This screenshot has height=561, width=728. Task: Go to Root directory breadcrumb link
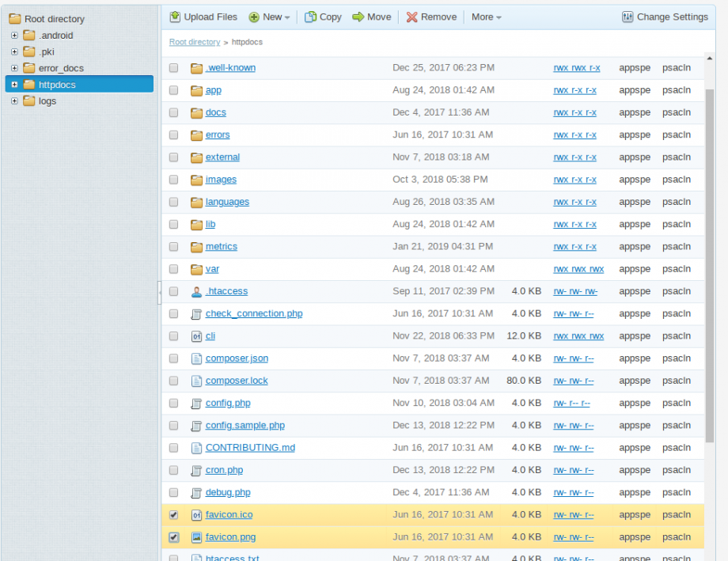pos(195,42)
